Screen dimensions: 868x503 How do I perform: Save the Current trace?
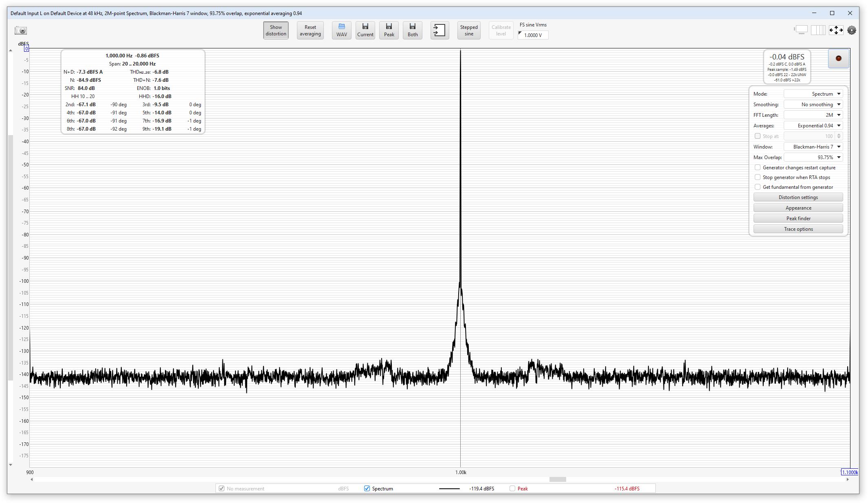[x=365, y=31]
